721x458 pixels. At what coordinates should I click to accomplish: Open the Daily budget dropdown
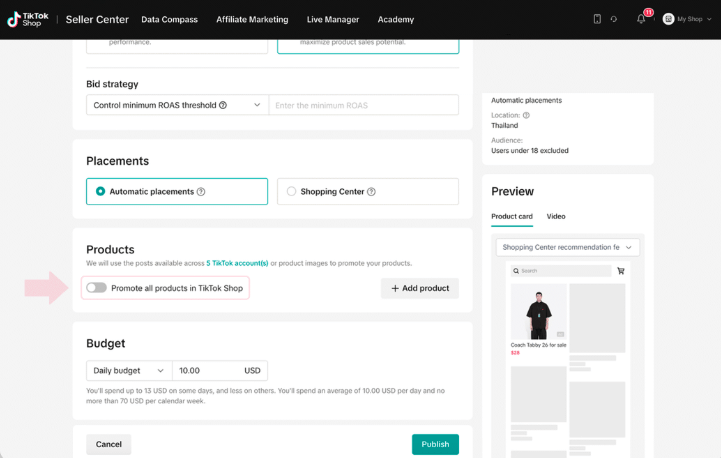pyautogui.click(x=129, y=370)
